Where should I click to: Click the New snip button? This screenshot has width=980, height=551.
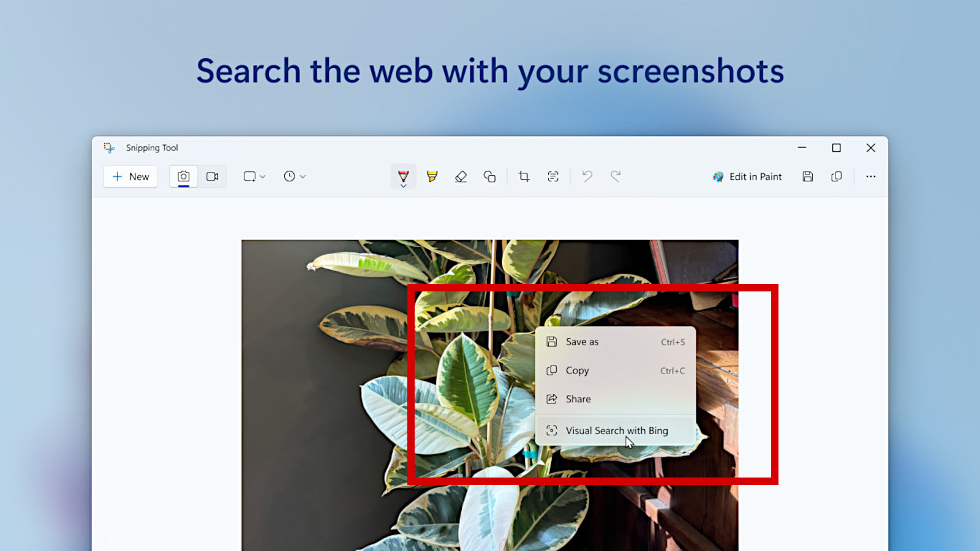point(130,176)
